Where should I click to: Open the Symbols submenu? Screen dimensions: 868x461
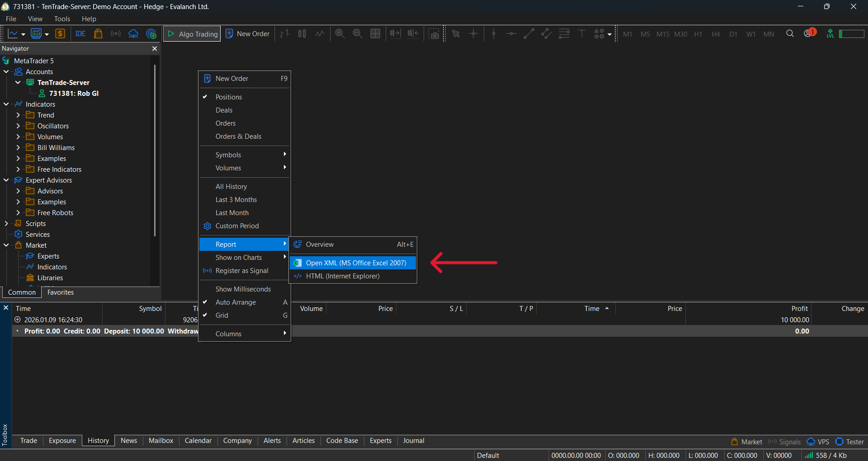point(245,155)
